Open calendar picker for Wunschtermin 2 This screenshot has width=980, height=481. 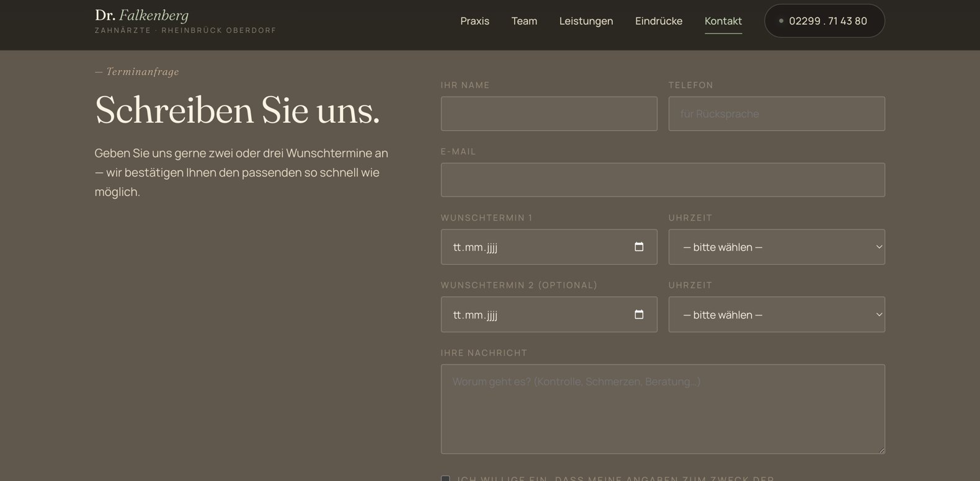[639, 314]
